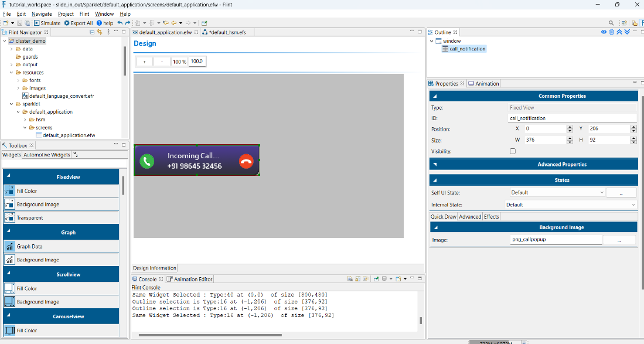Toggle the Visibility checkbox in Properties
644x344 pixels.
513,151
